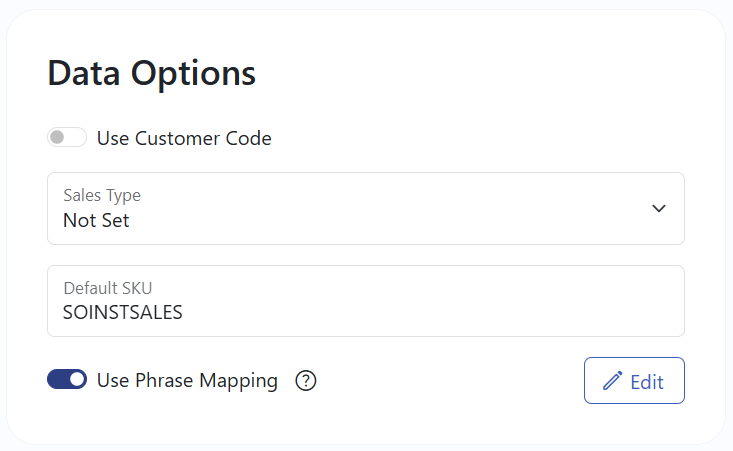The height and width of the screenshot is (451, 733).
Task: Click the Edit button
Action: tap(634, 380)
